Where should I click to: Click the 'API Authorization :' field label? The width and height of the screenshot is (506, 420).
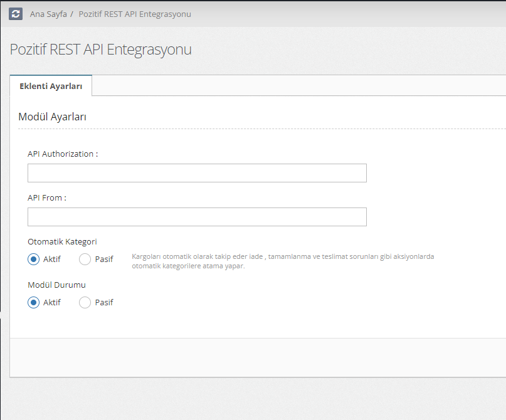click(x=63, y=154)
